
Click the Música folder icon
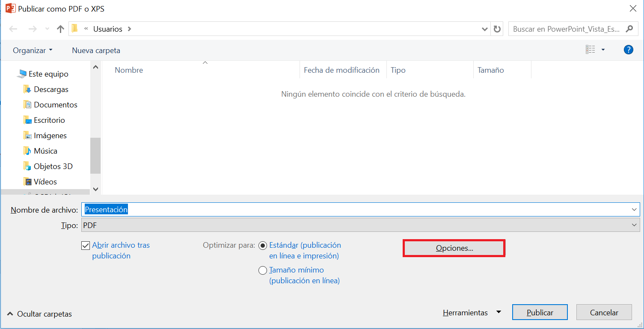[x=27, y=151]
